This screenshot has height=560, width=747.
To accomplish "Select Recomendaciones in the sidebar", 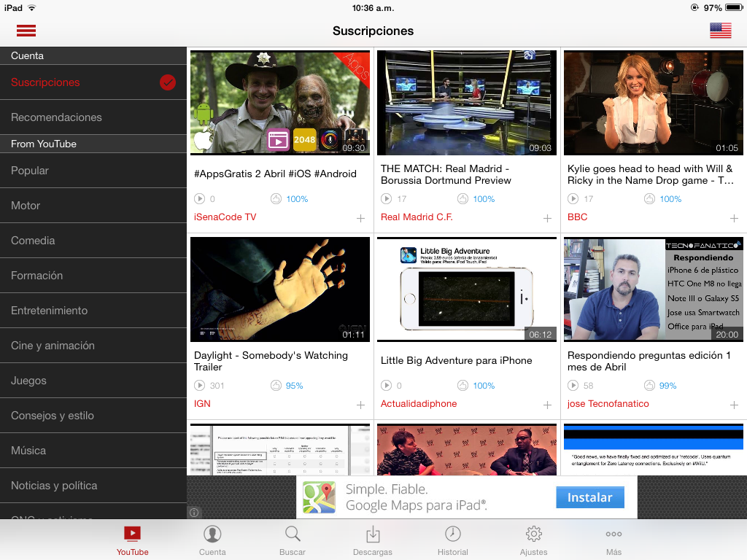I will [56, 117].
